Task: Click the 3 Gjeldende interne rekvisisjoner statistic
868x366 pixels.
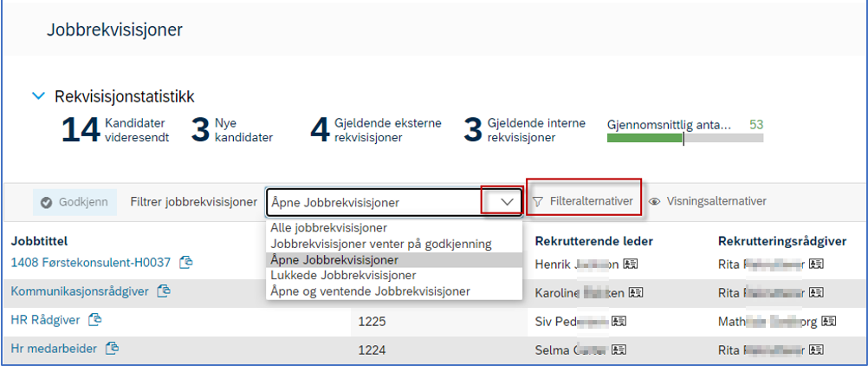Action: click(x=524, y=130)
